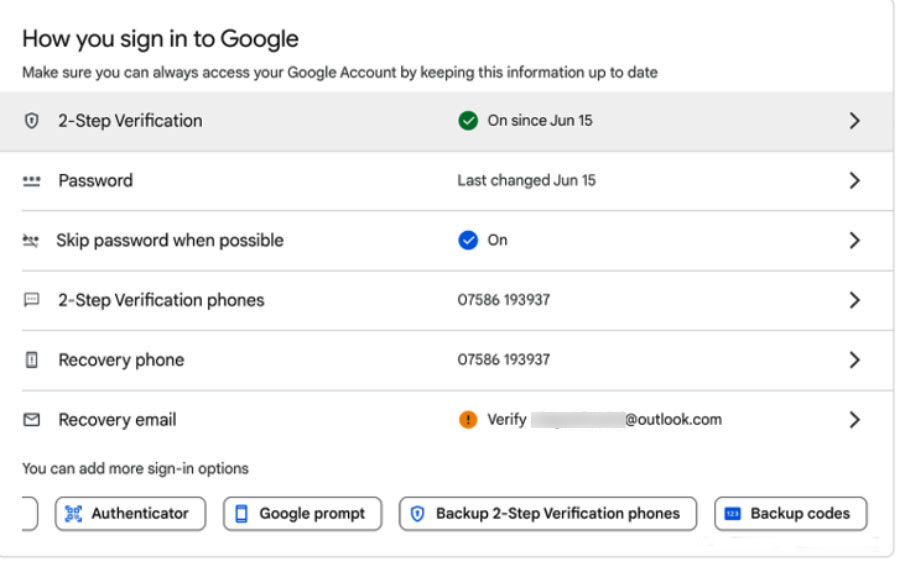Click the shield icon beside 2-Step Verification
Viewport: 899px width, 566px height.
[x=32, y=121]
